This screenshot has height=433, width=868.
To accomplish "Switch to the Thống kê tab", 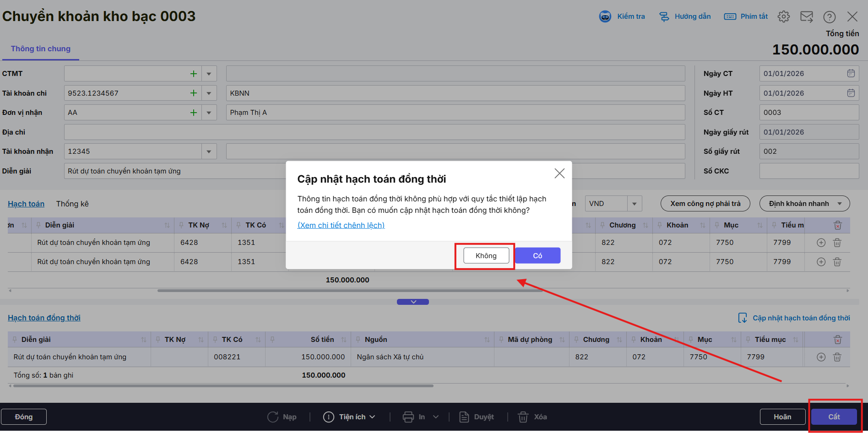I will tap(72, 204).
